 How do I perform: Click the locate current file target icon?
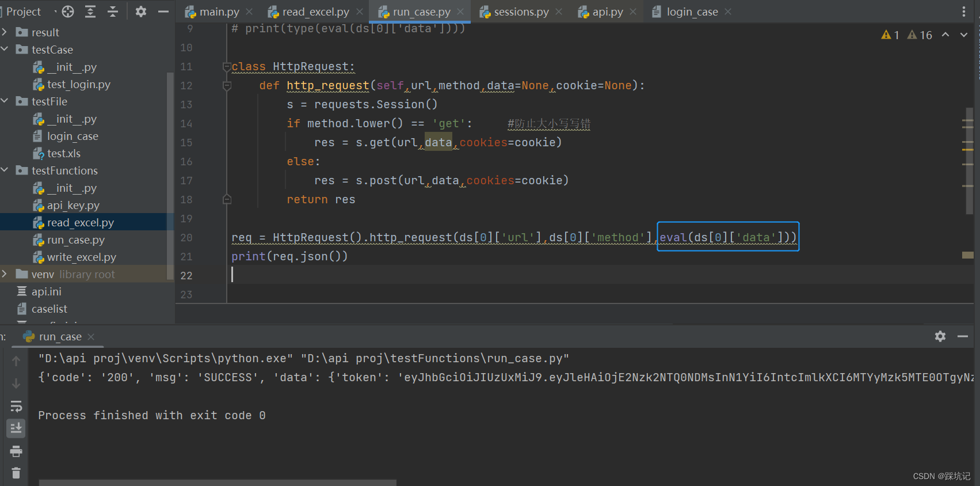[x=68, y=12]
